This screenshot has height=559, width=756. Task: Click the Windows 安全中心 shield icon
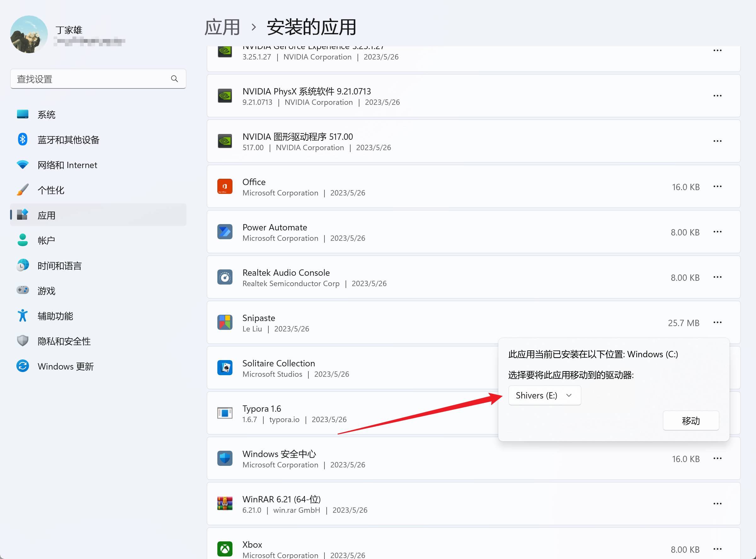pos(225,459)
